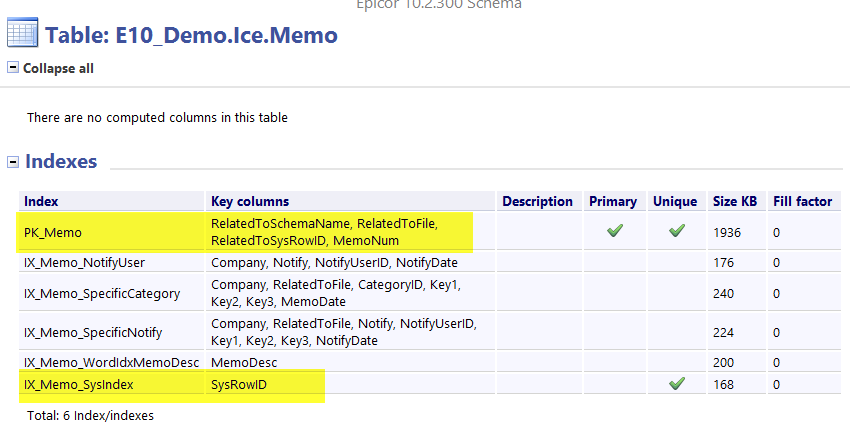Click the Unique checkmark for IX_Memo_SysIndex
This screenshot has width=850, height=433.
tap(676, 384)
